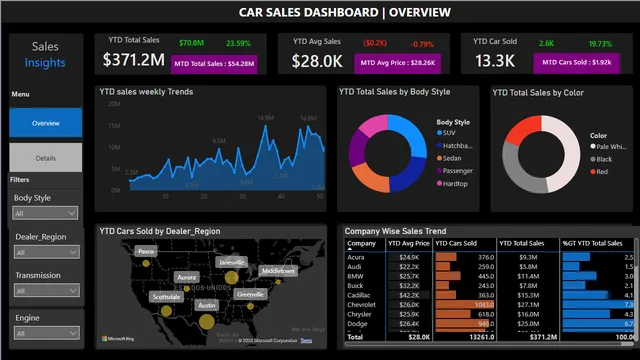Click the Austin label on the map
Image resolution: width=640 pixels, height=360 pixels.
(207, 305)
